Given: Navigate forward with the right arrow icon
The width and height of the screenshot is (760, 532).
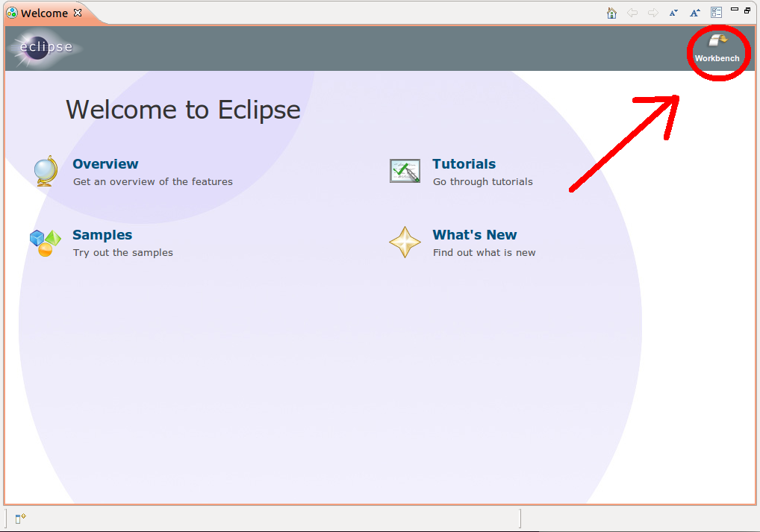Looking at the screenshot, I should point(653,13).
